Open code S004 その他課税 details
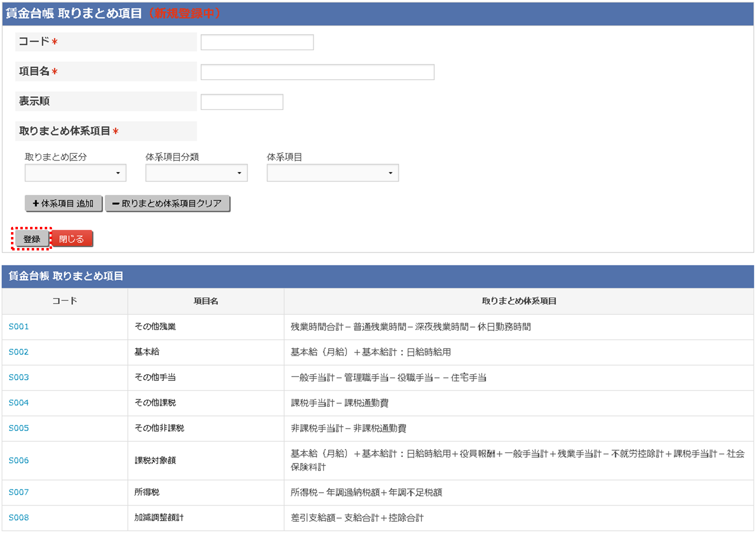The width and height of the screenshot is (756, 533). tap(19, 403)
